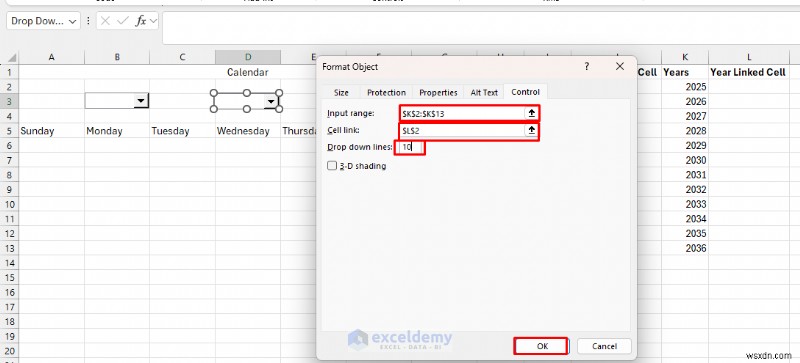Click the Drop down lines field
This screenshot has height=363, width=800.
(x=411, y=148)
